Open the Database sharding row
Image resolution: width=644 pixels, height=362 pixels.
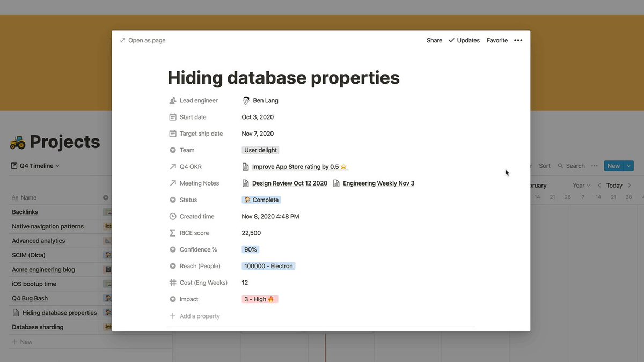pos(38,327)
